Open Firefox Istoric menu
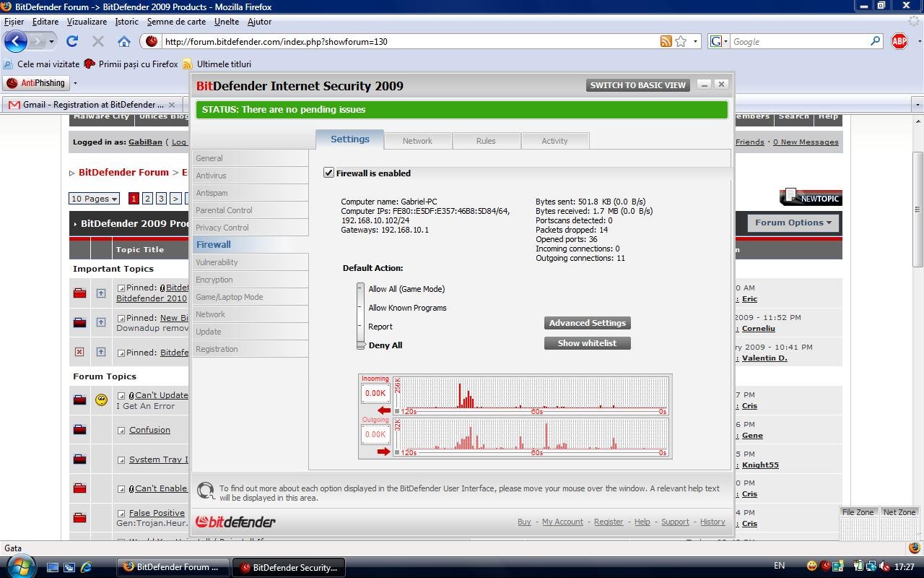The height and width of the screenshot is (578, 924). click(127, 22)
